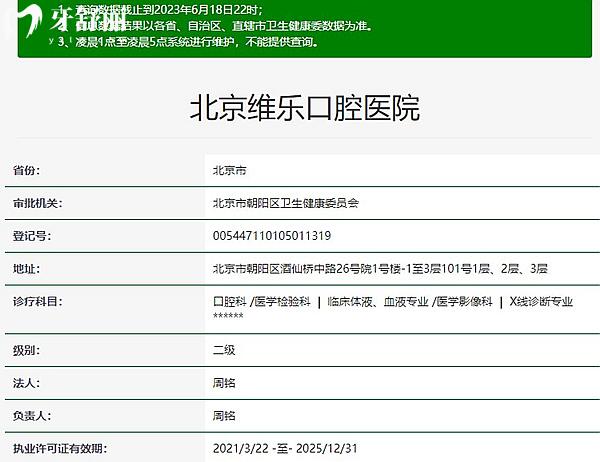Select the address 酒仙桥中路26号院 text
The height and width of the screenshot is (462, 600).
click(x=326, y=269)
